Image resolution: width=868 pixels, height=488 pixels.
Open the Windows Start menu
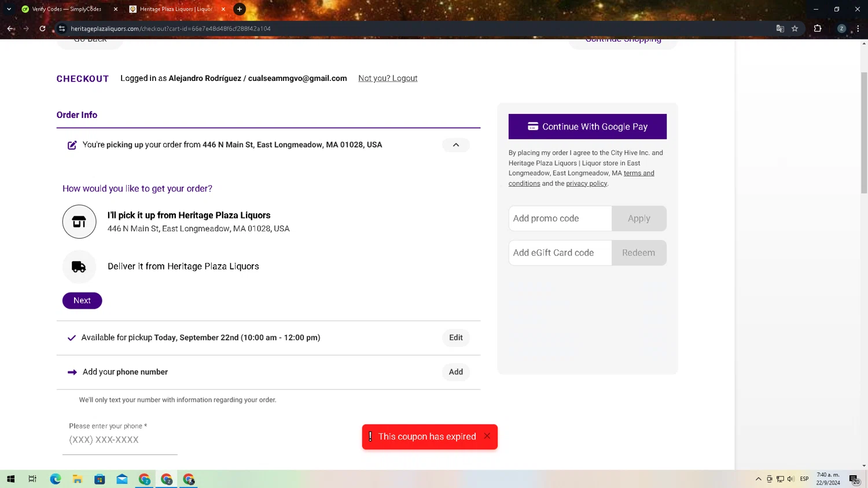[10, 479]
